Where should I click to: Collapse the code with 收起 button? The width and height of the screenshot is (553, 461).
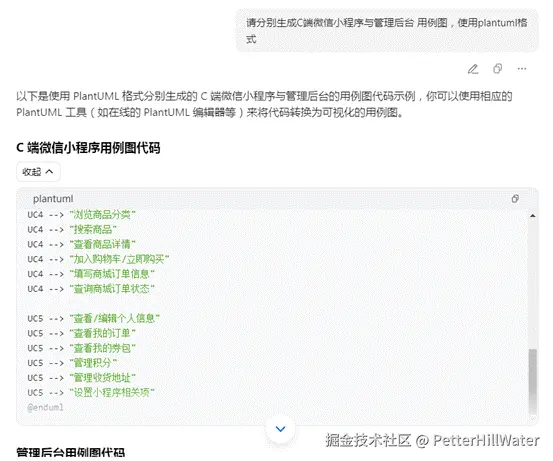click(38, 172)
